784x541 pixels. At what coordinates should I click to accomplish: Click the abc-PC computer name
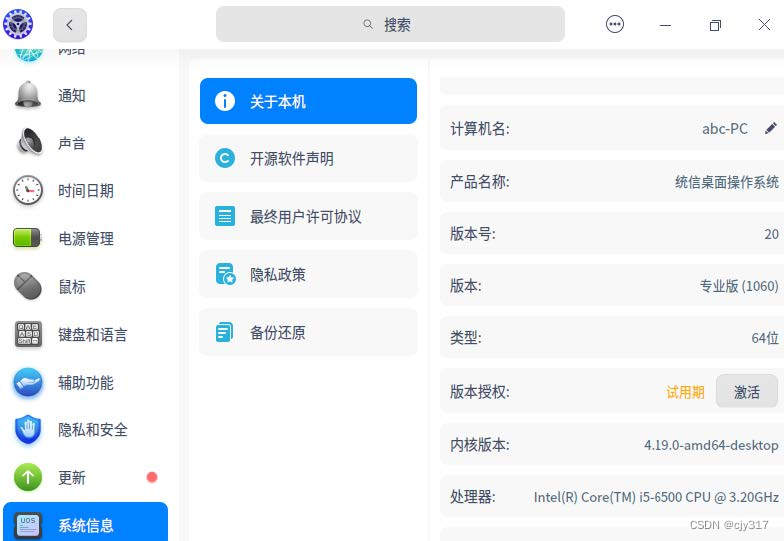pyautogui.click(x=725, y=129)
